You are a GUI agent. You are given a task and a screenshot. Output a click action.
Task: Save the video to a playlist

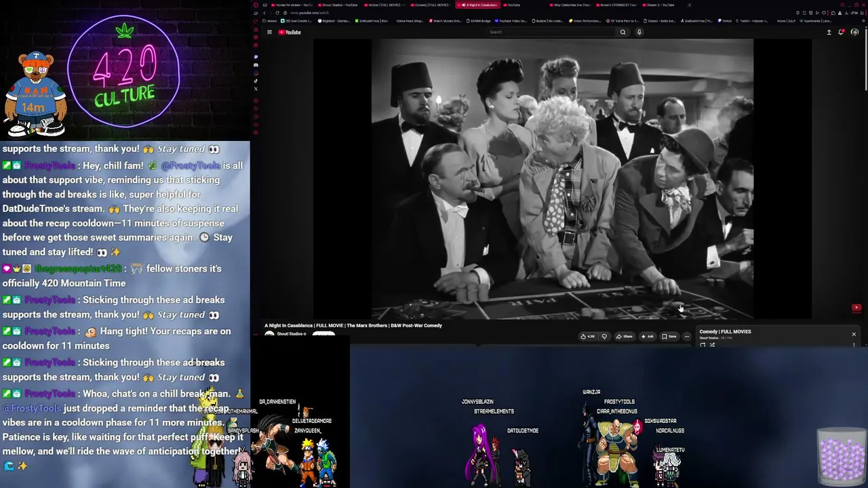[x=669, y=336]
